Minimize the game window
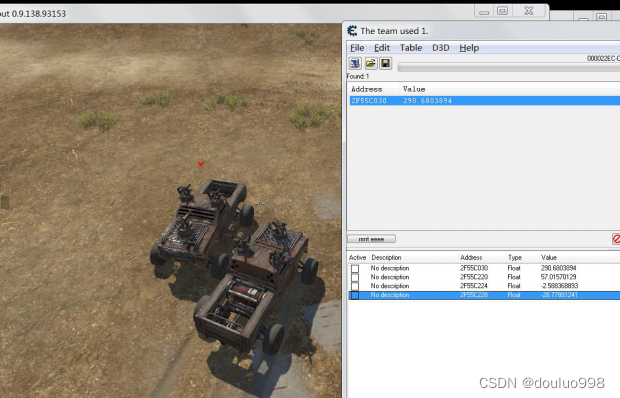 pos(484,12)
